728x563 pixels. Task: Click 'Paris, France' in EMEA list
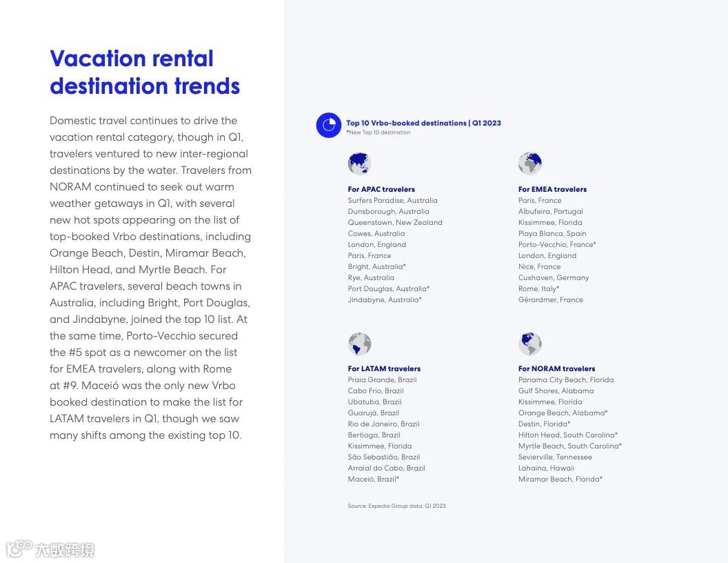pos(540,200)
